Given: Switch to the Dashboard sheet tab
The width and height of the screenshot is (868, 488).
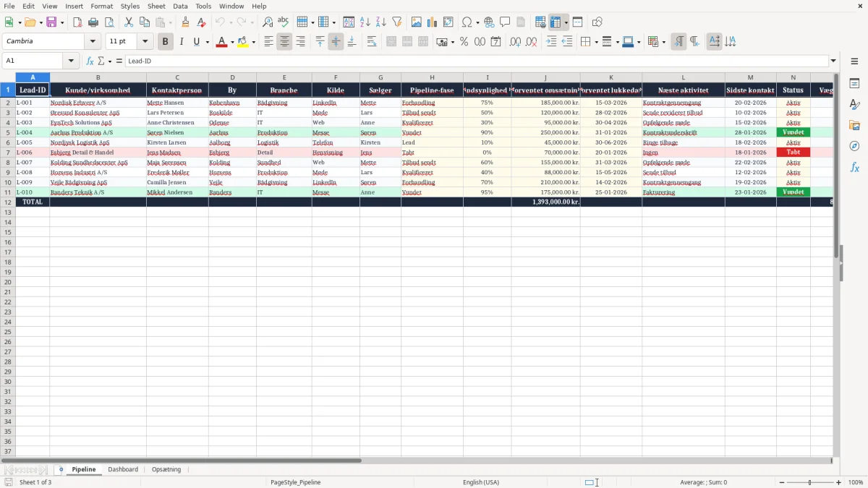Looking at the screenshot, I should coord(123,469).
